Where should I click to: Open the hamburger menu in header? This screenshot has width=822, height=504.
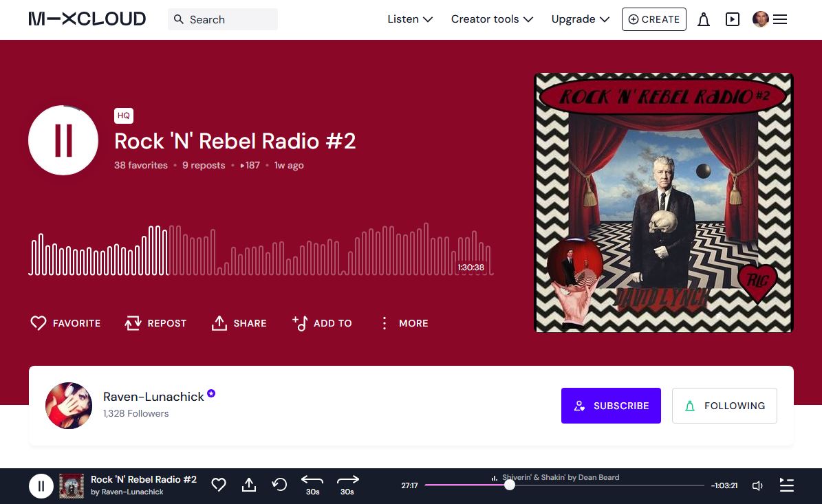coord(780,19)
